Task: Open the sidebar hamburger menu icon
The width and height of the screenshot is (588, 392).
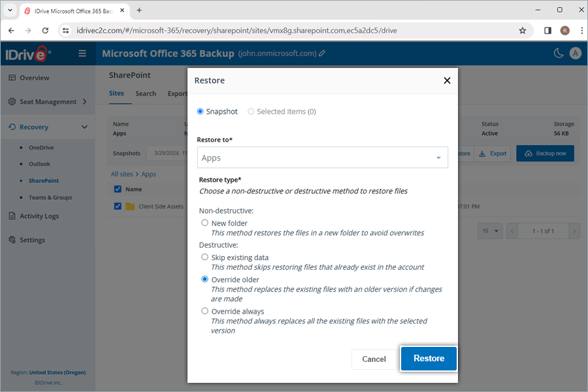Action: [x=84, y=53]
